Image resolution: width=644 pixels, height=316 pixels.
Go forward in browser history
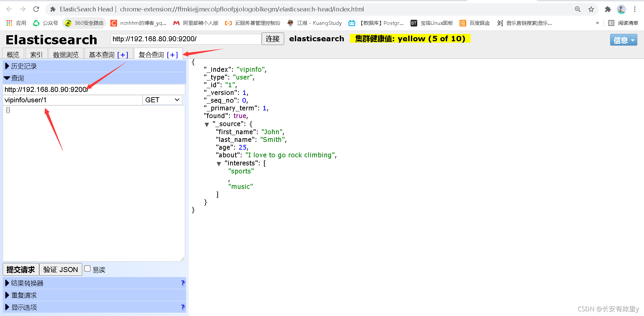[22, 9]
